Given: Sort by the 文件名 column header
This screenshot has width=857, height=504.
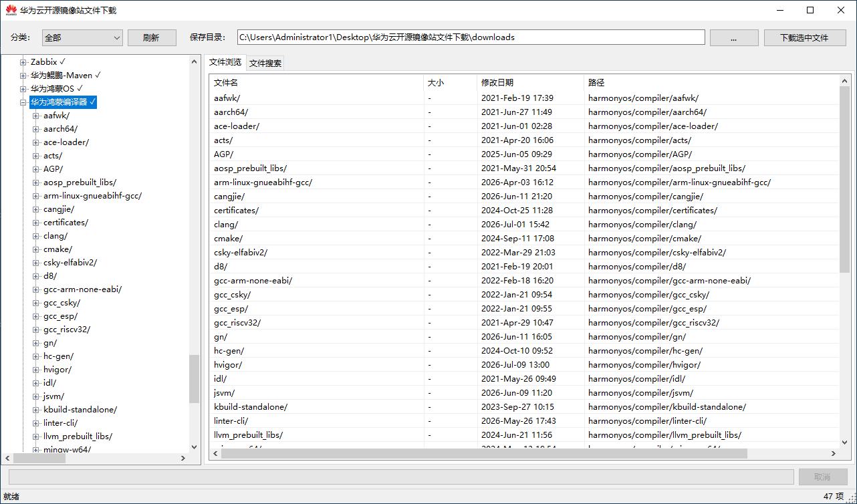Looking at the screenshot, I should pyautogui.click(x=316, y=83).
